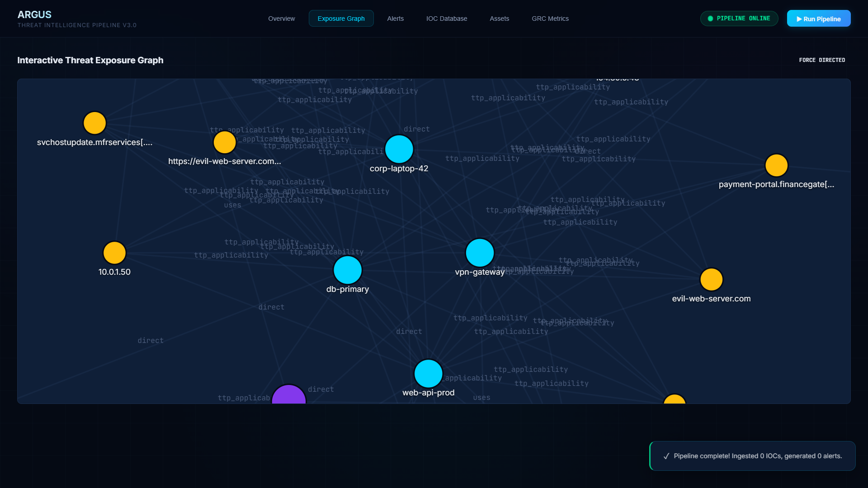Click the Interactive Threat Exposure Graph heading

(x=90, y=60)
